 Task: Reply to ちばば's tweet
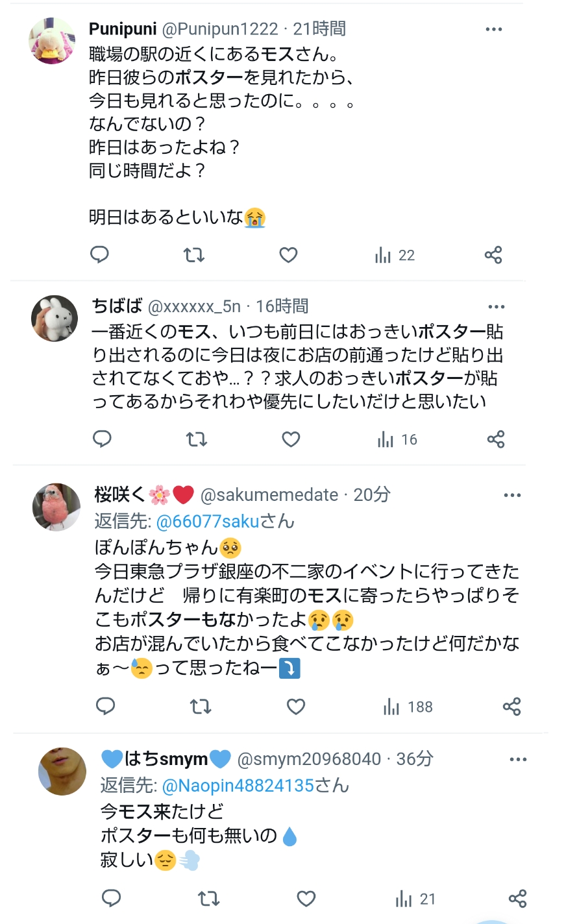[102, 439]
